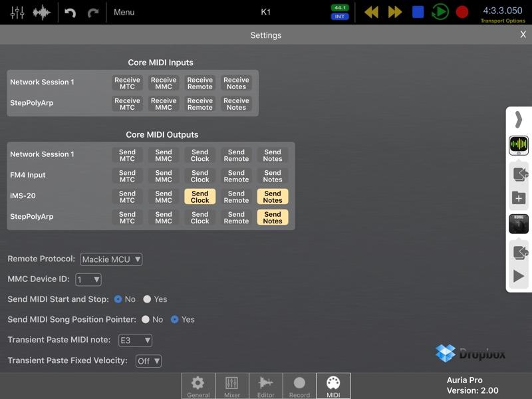Start playback with green play button
This screenshot has width=532, height=399.
(x=440, y=12)
